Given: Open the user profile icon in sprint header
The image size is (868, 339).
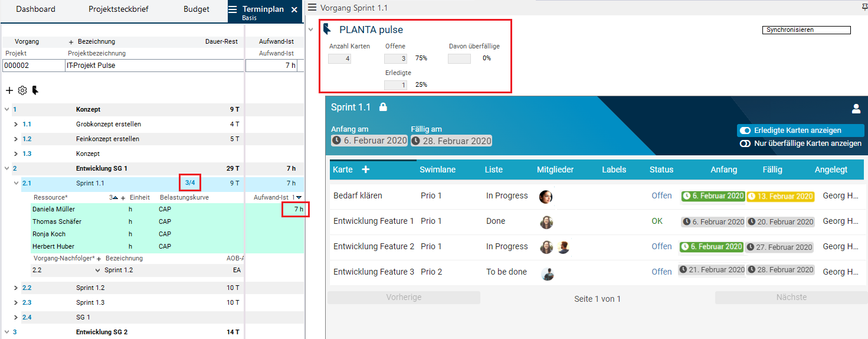Looking at the screenshot, I should tap(856, 109).
